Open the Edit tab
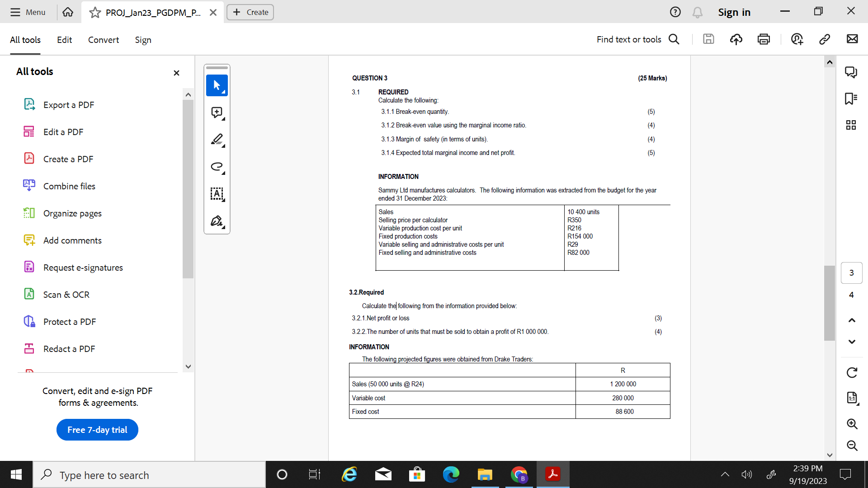The image size is (868, 488). click(64, 40)
